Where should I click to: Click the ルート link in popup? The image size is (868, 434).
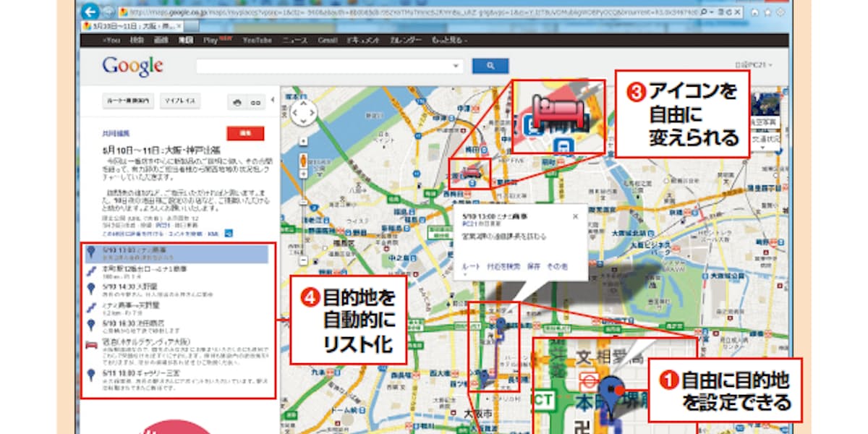469,266
